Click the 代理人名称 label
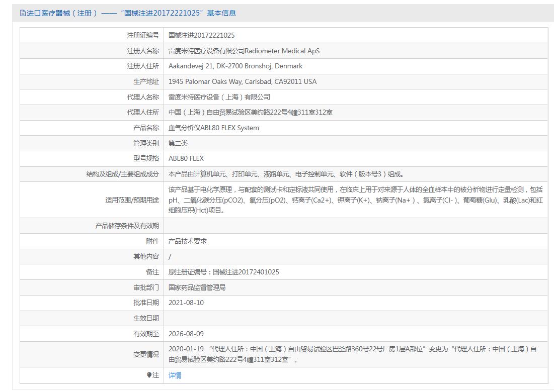Screen dimensions: 554x392 click(x=143, y=97)
